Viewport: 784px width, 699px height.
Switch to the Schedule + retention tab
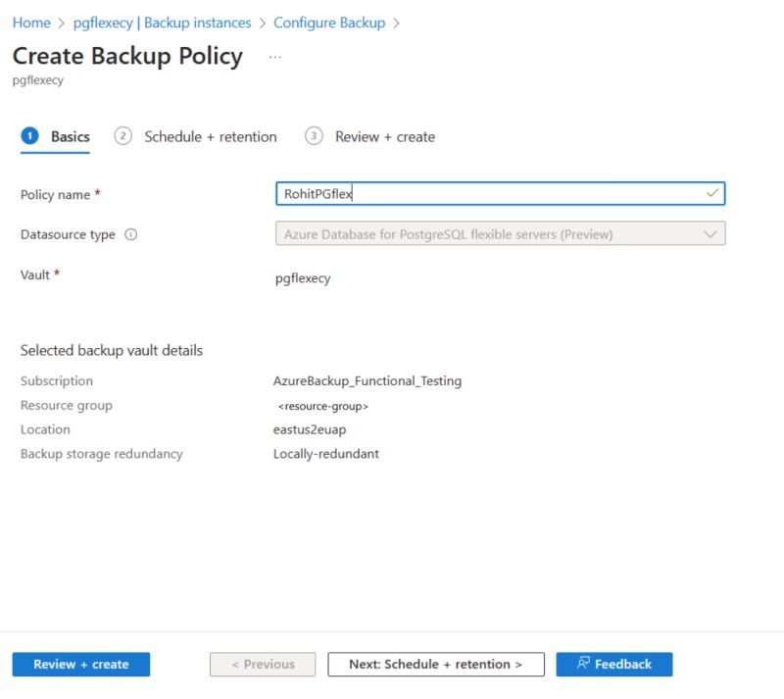[211, 136]
